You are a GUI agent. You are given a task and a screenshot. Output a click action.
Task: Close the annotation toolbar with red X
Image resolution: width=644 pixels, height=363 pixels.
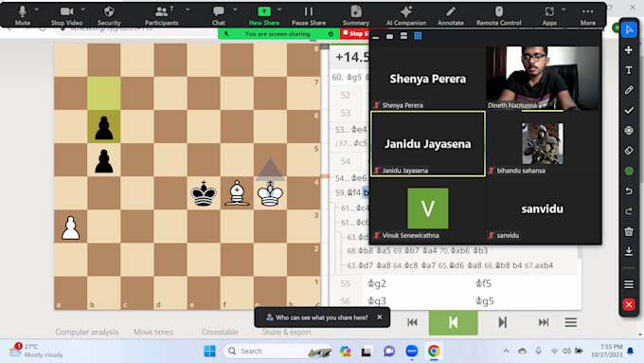pos(629,304)
